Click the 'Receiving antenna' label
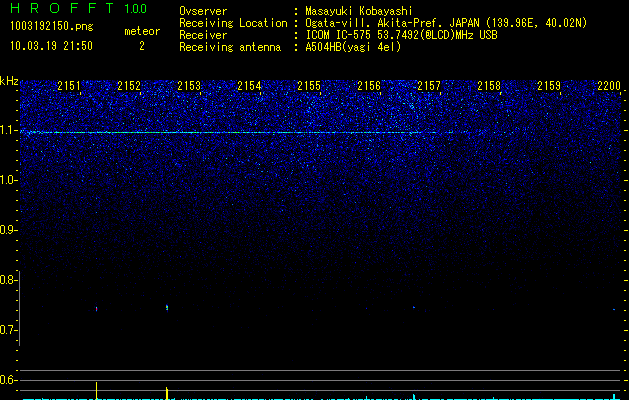The width and height of the screenshot is (629, 400). click(x=230, y=47)
